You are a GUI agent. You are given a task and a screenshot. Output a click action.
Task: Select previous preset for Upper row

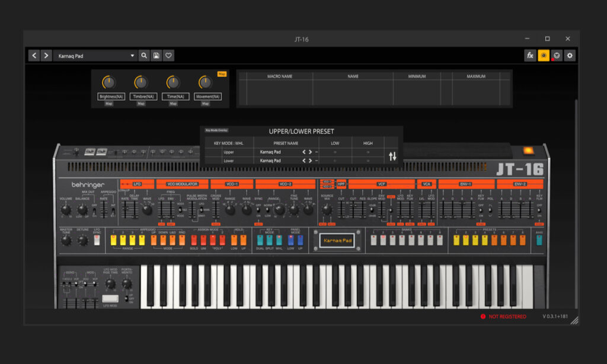pyautogui.click(x=304, y=152)
